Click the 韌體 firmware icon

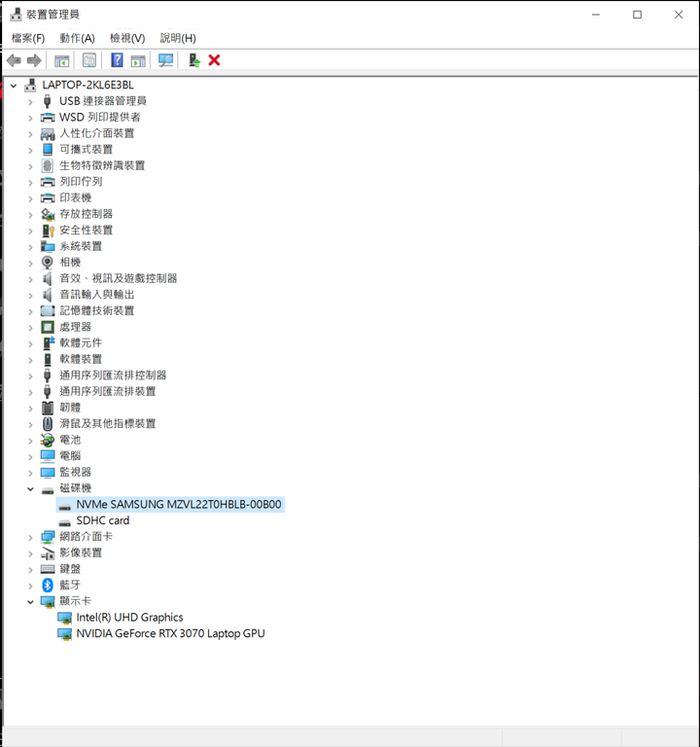(x=48, y=408)
